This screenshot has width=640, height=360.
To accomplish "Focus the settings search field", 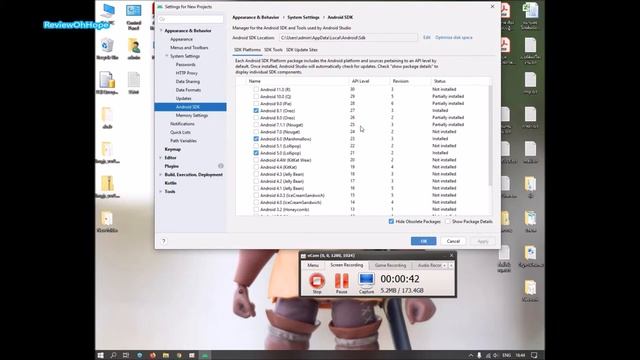I will click(191, 19).
